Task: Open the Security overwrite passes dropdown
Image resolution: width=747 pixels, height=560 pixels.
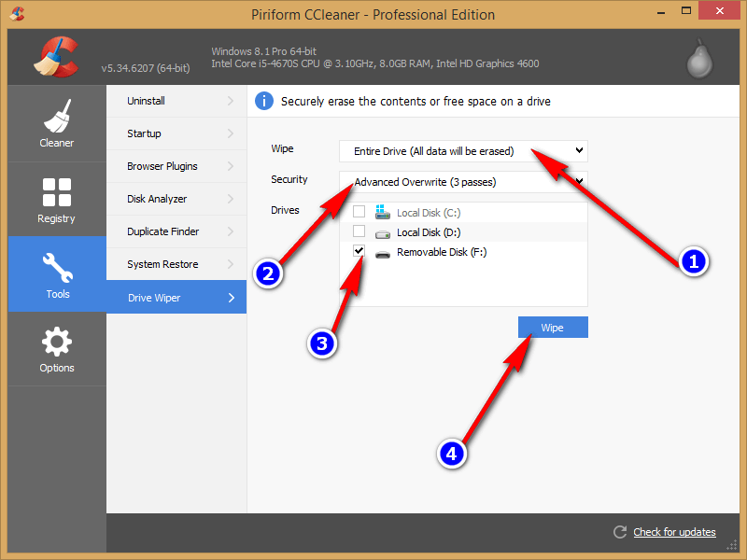Action: [463, 182]
